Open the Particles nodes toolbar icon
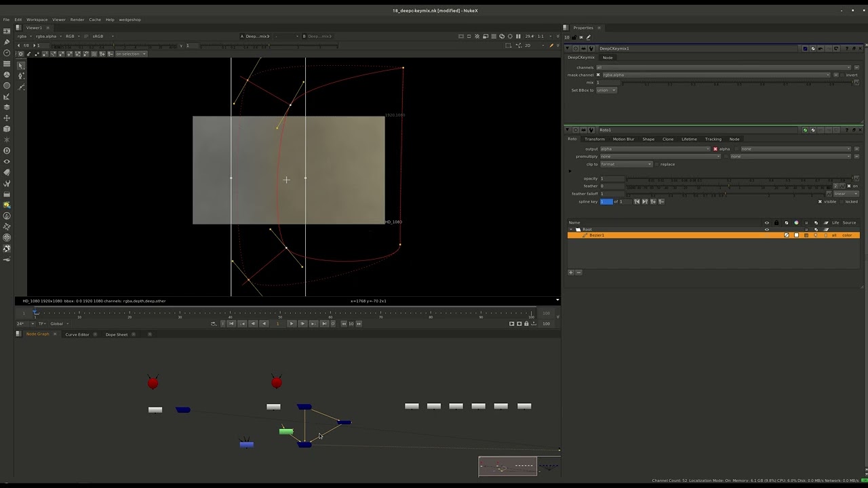868x488 pixels. click(x=7, y=140)
